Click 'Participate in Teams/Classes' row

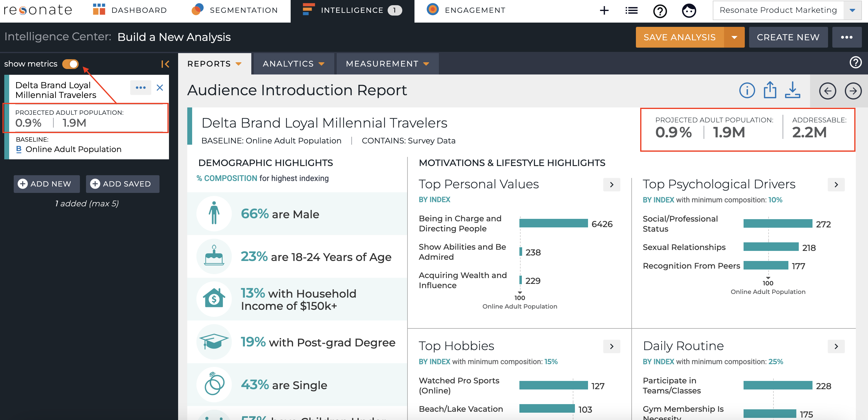point(737,386)
